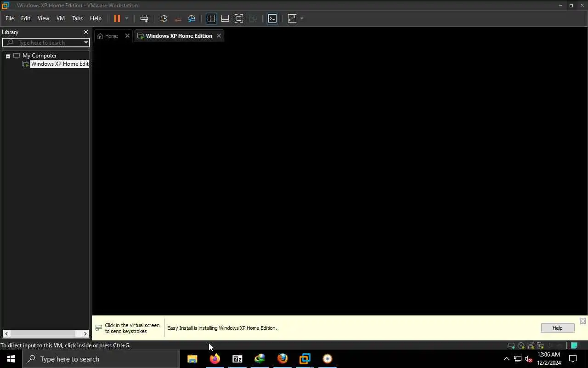Close the Home tab
This screenshot has width=588, height=368.
pyautogui.click(x=127, y=36)
